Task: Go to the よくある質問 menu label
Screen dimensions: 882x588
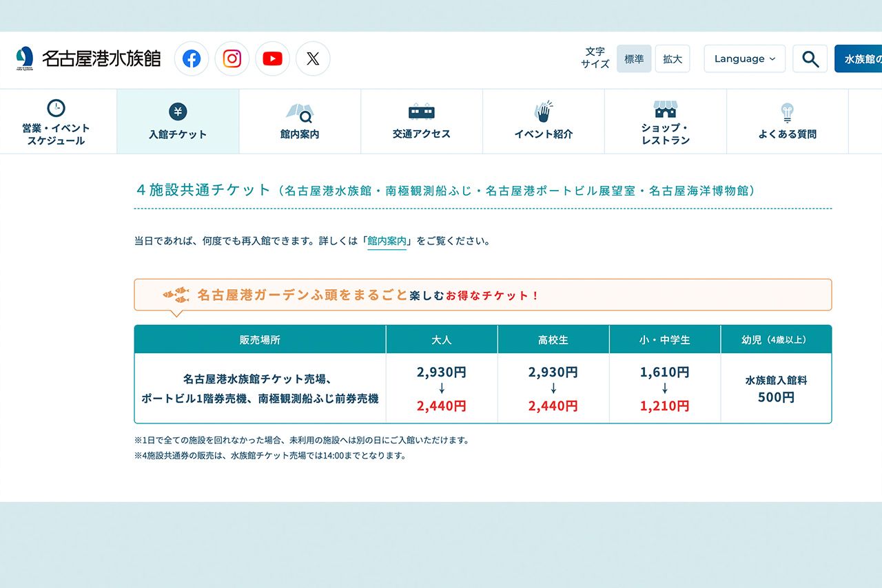Action: tap(788, 134)
